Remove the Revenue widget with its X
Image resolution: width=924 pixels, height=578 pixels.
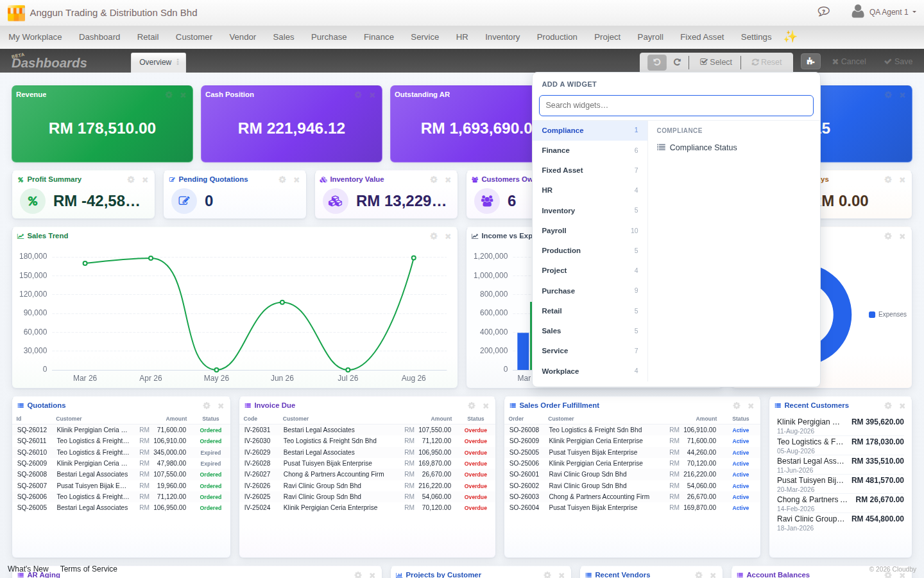(x=183, y=95)
